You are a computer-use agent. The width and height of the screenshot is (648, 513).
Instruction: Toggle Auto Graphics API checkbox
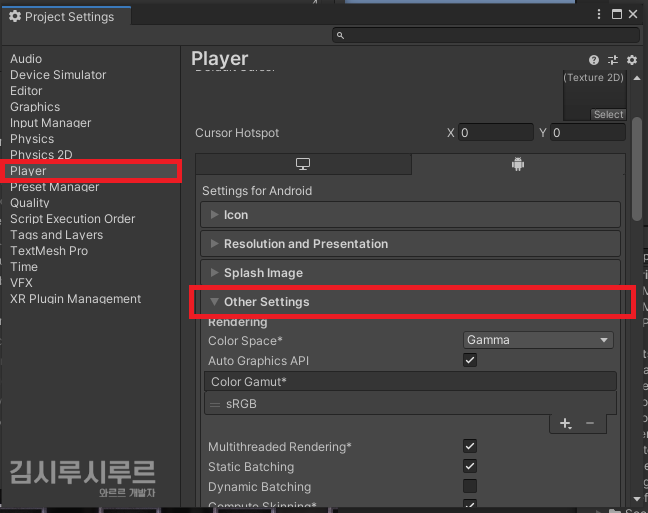pos(470,360)
